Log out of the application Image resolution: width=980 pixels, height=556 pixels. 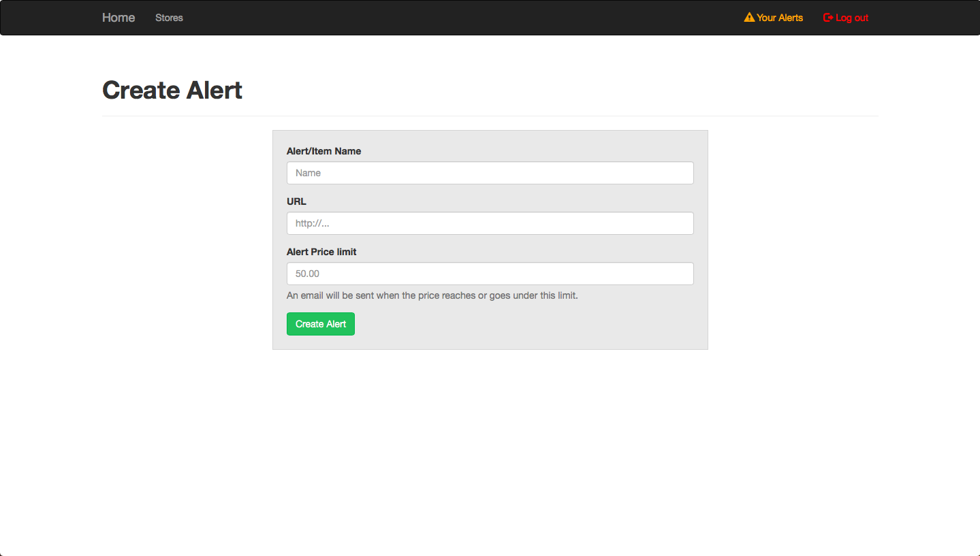tap(851, 17)
